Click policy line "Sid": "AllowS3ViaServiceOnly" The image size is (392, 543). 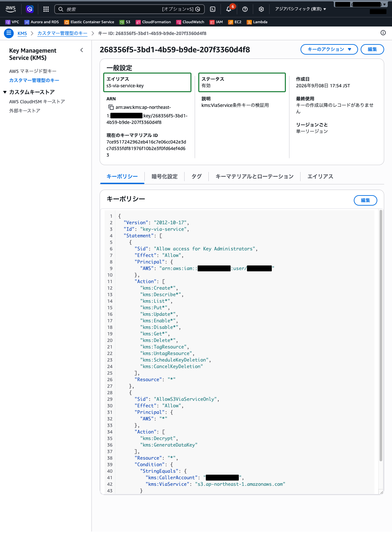[x=177, y=399]
